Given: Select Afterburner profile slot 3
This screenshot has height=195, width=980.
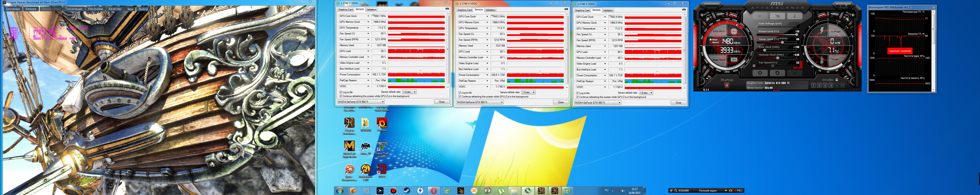Looking at the screenshot, I should [825, 86].
